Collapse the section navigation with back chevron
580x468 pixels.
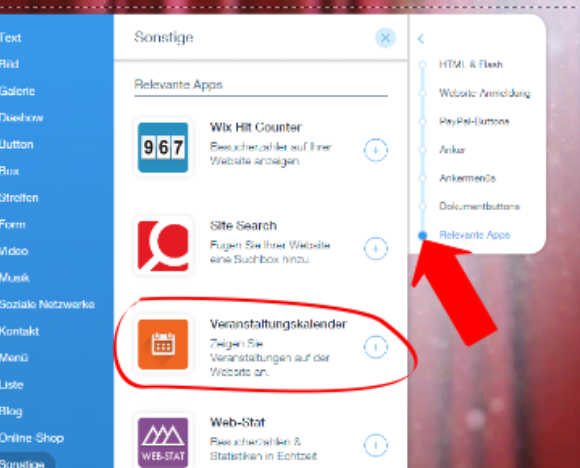tap(421, 39)
